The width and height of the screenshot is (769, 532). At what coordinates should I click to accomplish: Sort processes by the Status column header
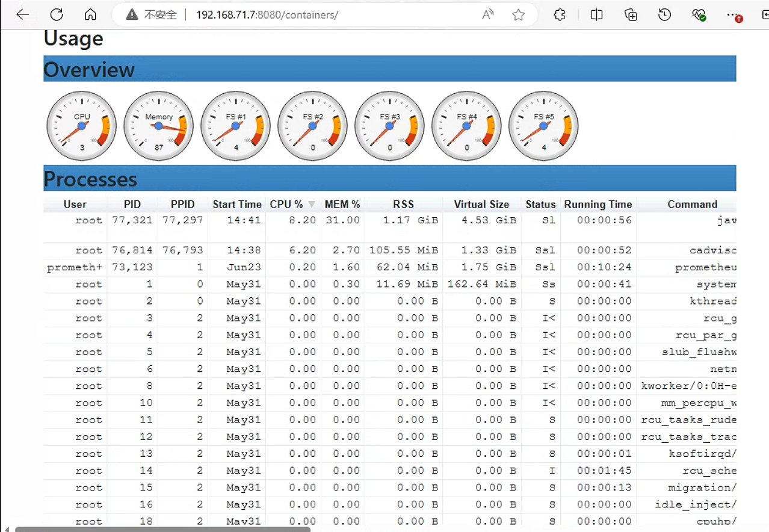(540, 204)
